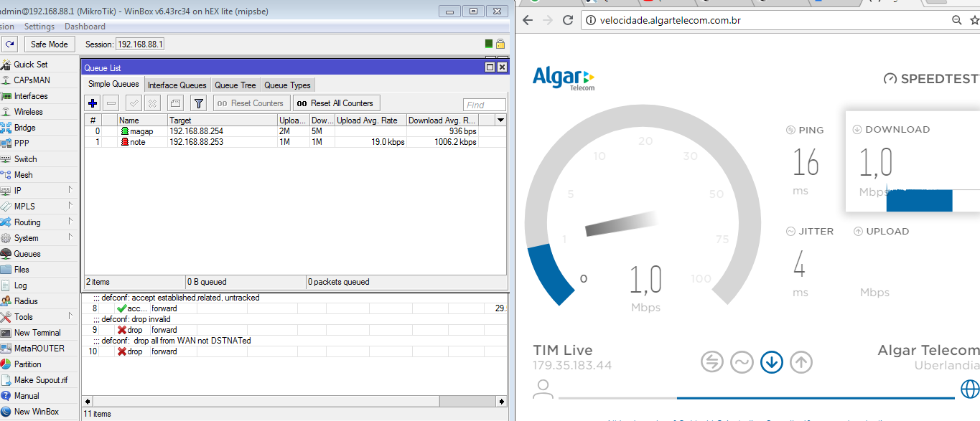Open Partition in the sidebar
Image resolution: width=980 pixels, height=421 pixels.
click(x=28, y=364)
